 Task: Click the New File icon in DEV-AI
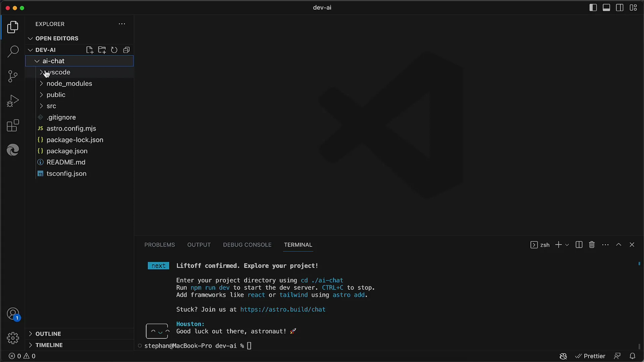(x=89, y=50)
